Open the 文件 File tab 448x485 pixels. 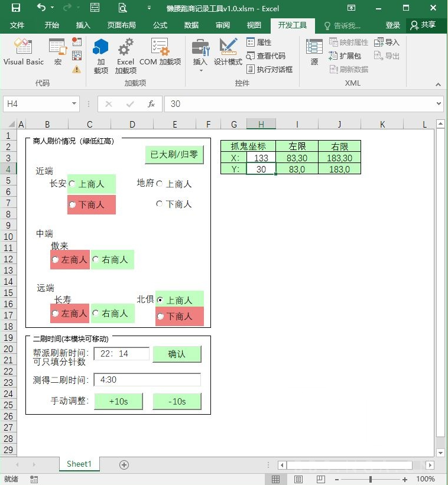point(17,25)
